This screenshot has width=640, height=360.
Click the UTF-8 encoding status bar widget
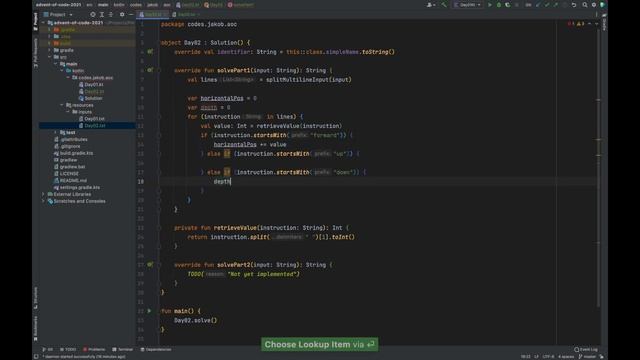coord(549,356)
